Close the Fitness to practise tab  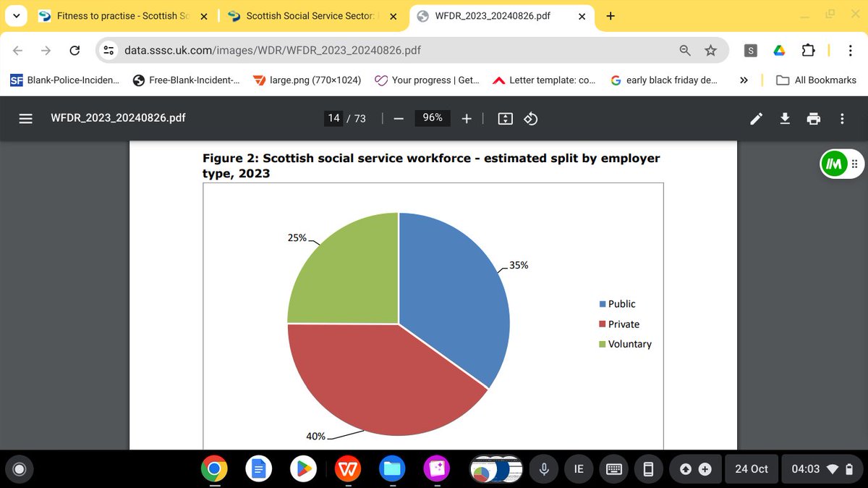(203, 15)
